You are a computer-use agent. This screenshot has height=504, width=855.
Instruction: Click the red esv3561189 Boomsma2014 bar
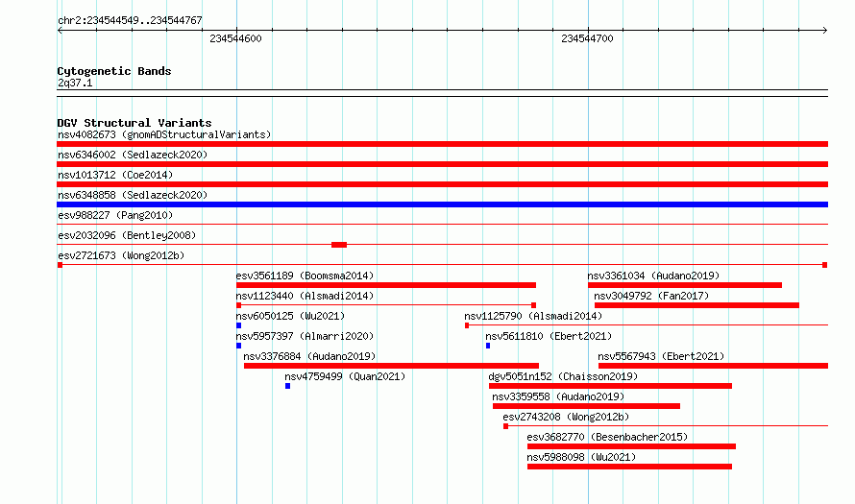click(386, 285)
